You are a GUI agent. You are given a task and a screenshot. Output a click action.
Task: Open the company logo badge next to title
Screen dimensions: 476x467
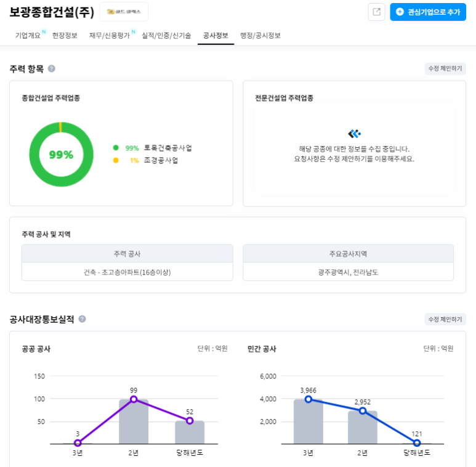point(124,12)
